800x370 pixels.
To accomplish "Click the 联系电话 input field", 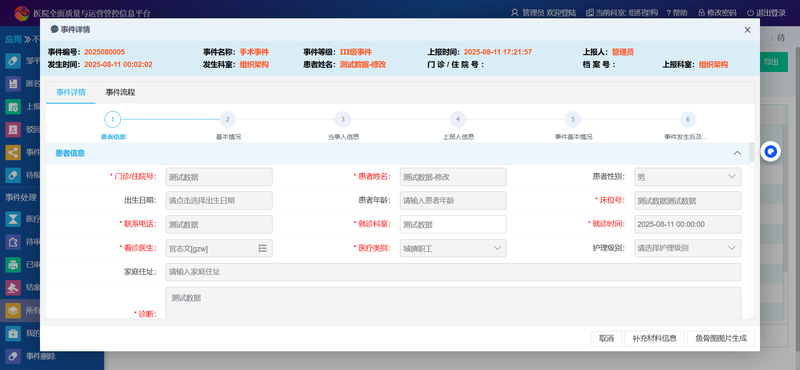I will point(219,225).
